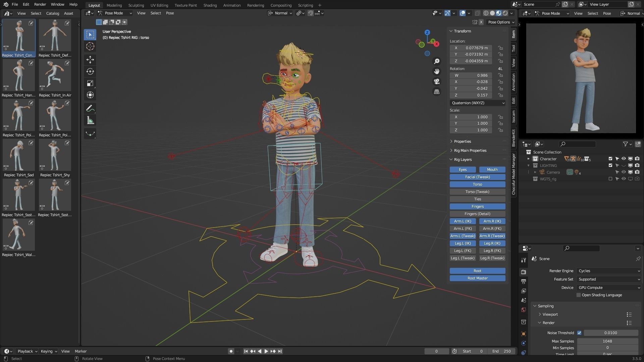The image size is (644, 362).
Task: Select the Annotate tool
Action: pos(90,109)
